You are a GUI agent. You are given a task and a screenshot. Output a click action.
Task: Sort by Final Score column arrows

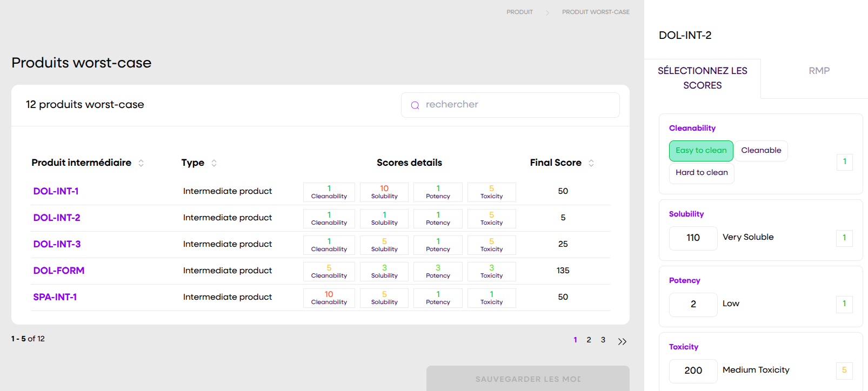point(591,163)
